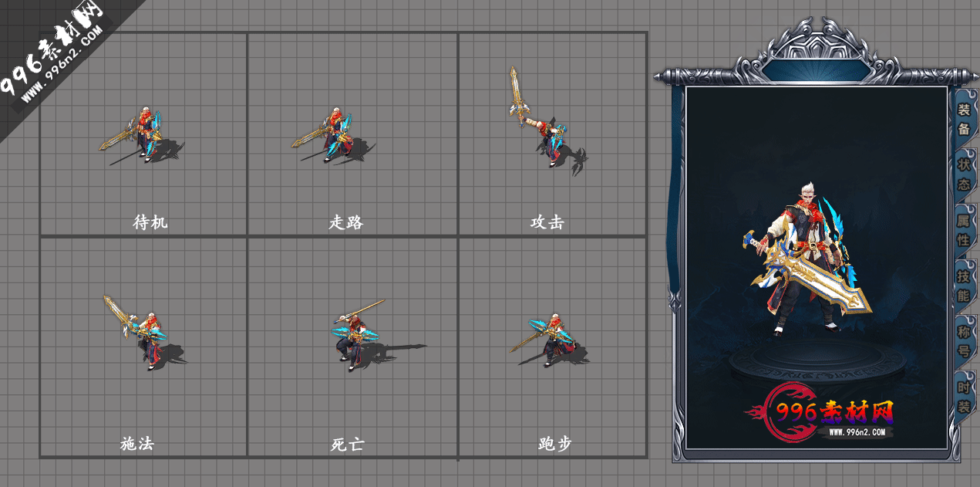Click the 攻击 label text
Screen dimensions: 980x487
pos(547,222)
